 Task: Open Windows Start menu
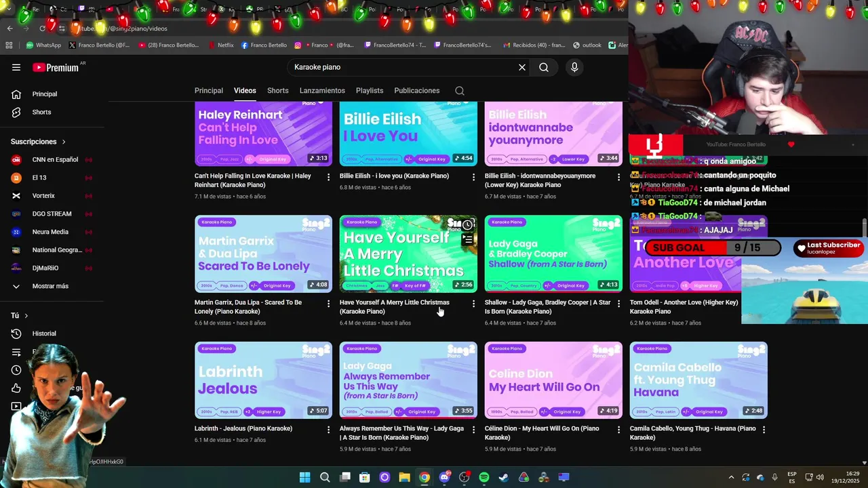click(304, 477)
